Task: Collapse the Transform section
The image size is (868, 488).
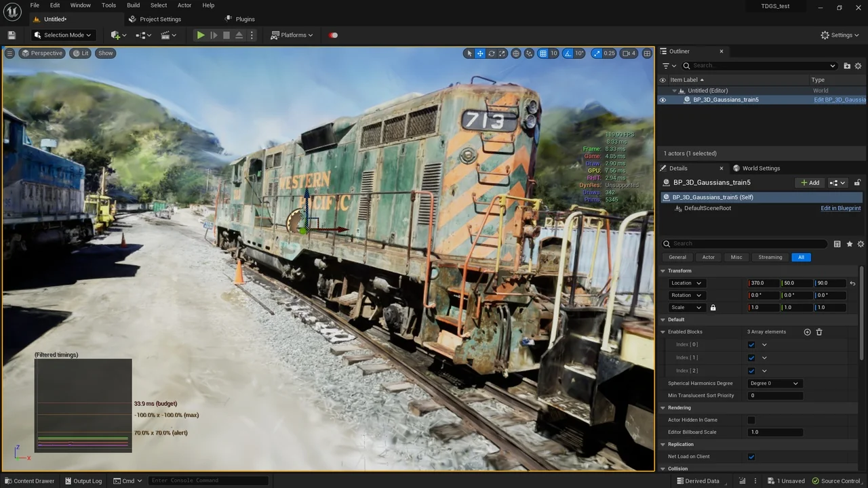Action: point(664,271)
